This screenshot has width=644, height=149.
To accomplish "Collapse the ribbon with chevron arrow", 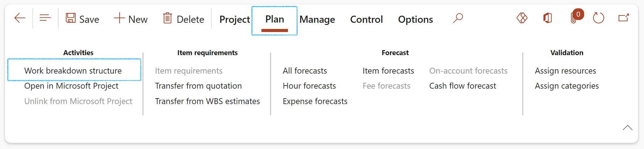I will tap(627, 128).
